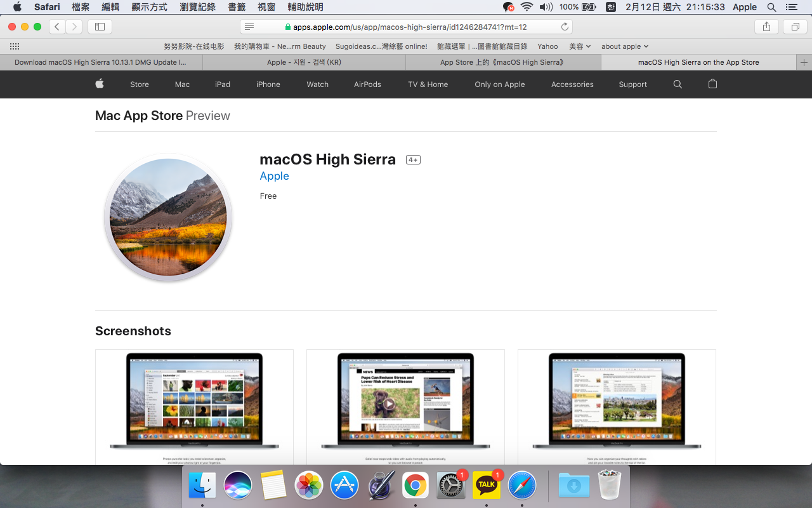Open the Share icon in Safari toolbar
812x508 pixels.
pos(766,27)
